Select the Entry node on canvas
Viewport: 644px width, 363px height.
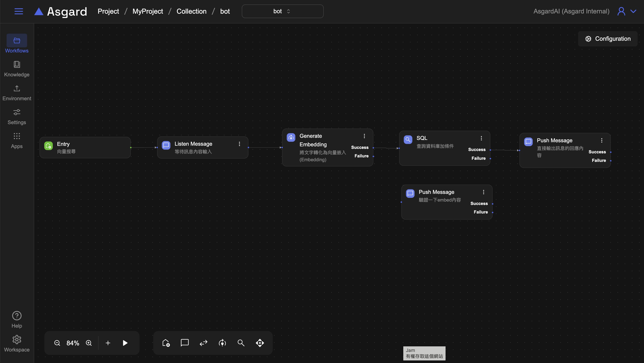point(85,147)
